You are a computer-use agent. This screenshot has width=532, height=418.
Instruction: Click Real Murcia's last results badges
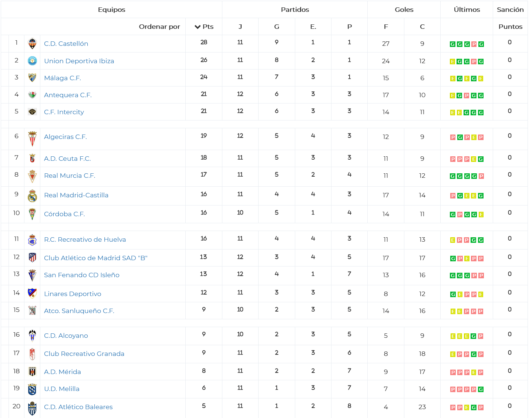[467, 176]
